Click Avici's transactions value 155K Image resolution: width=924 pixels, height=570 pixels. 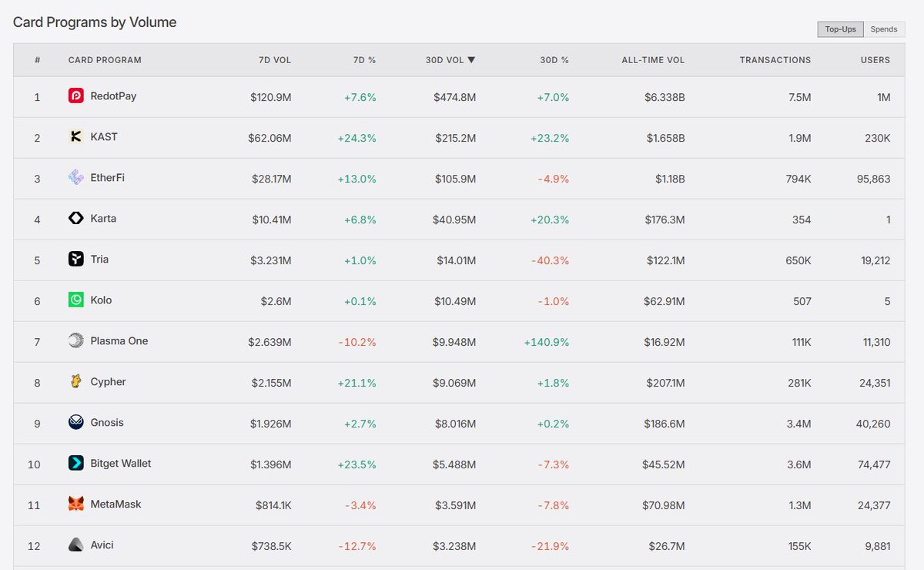point(798,546)
